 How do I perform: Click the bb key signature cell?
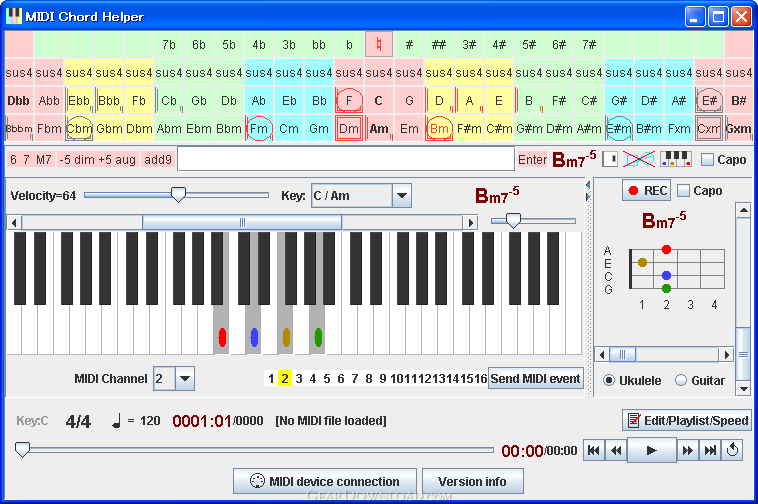(x=319, y=44)
